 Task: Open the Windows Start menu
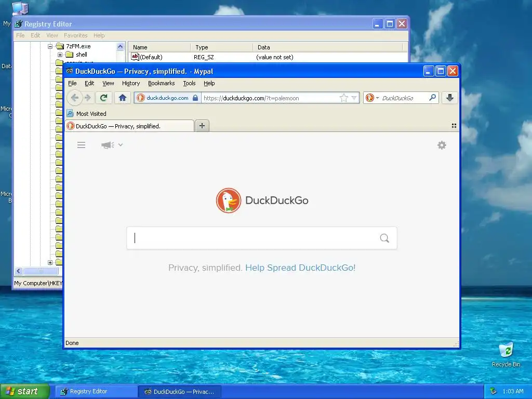click(x=25, y=392)
